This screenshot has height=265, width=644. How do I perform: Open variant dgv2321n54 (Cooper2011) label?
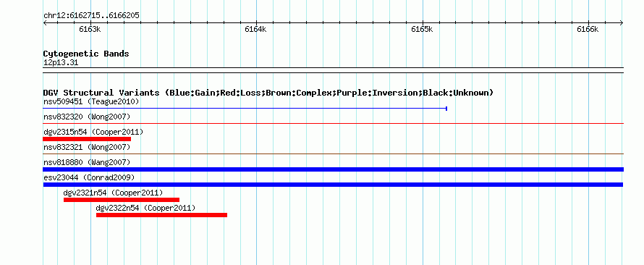point(113,193)
